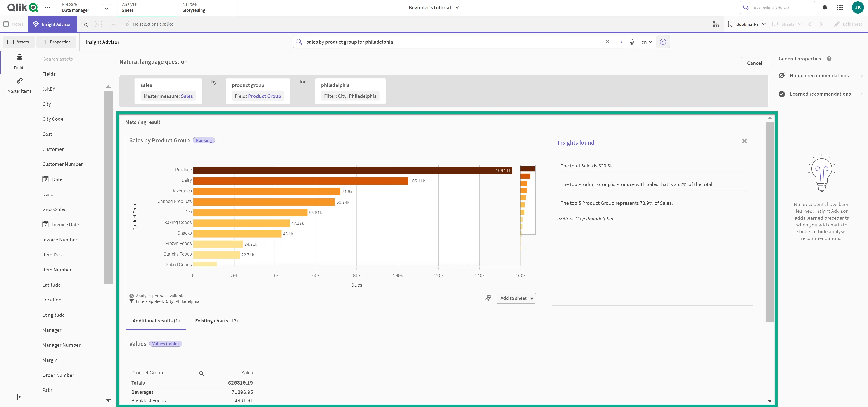868x407 pixels.
Task: Open the Bookmarks dropdown
Action: coord(747,24)
